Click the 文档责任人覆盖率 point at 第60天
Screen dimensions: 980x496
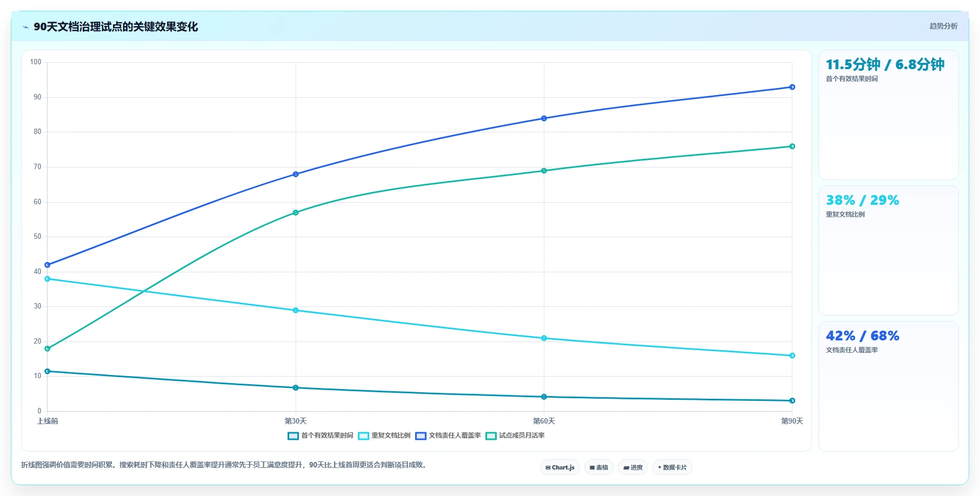pyautogui.click(x=544, y=118)
